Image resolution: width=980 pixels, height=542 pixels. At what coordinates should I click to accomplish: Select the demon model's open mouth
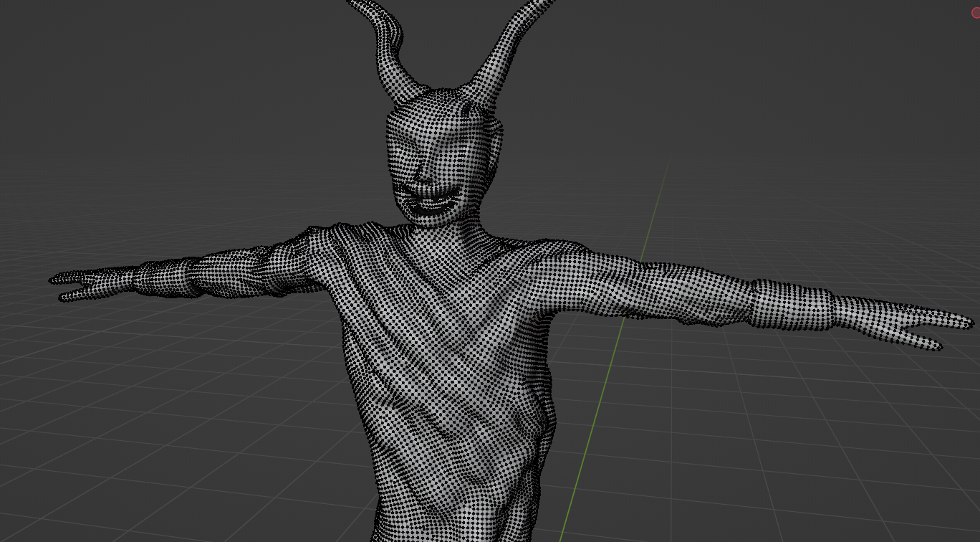coord(430,201)
